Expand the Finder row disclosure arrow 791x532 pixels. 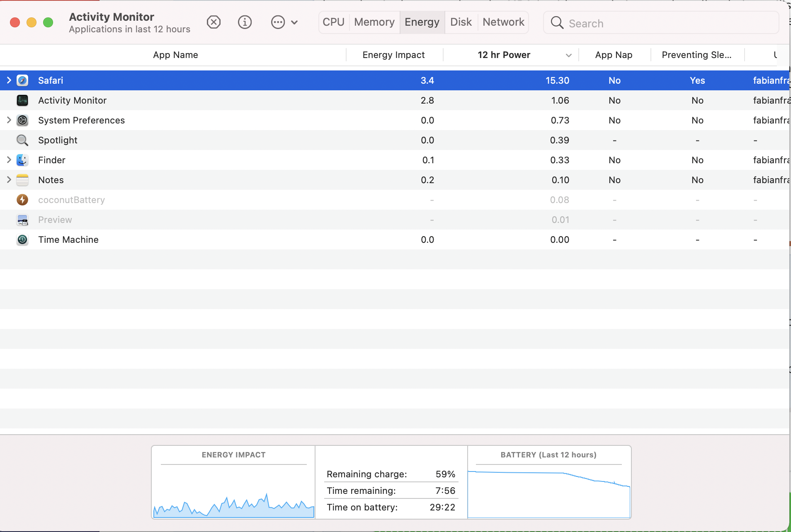point(9,160)
